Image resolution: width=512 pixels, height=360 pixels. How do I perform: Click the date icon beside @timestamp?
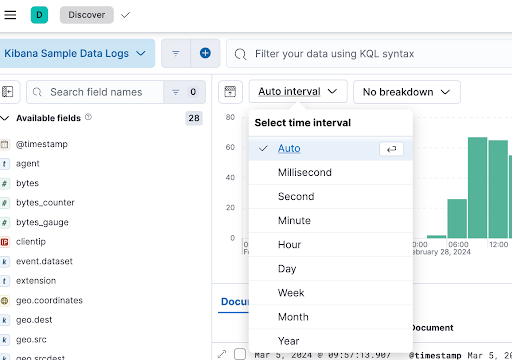[4, 144]
